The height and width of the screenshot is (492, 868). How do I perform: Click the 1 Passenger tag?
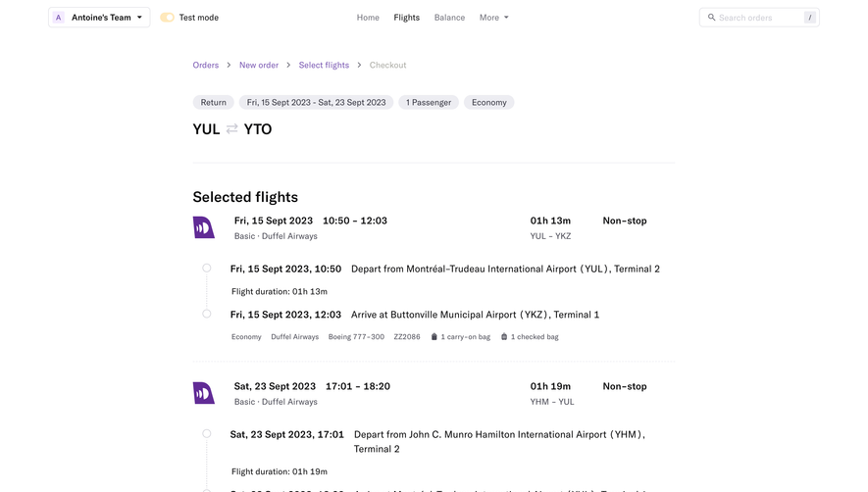coord(429,102)
